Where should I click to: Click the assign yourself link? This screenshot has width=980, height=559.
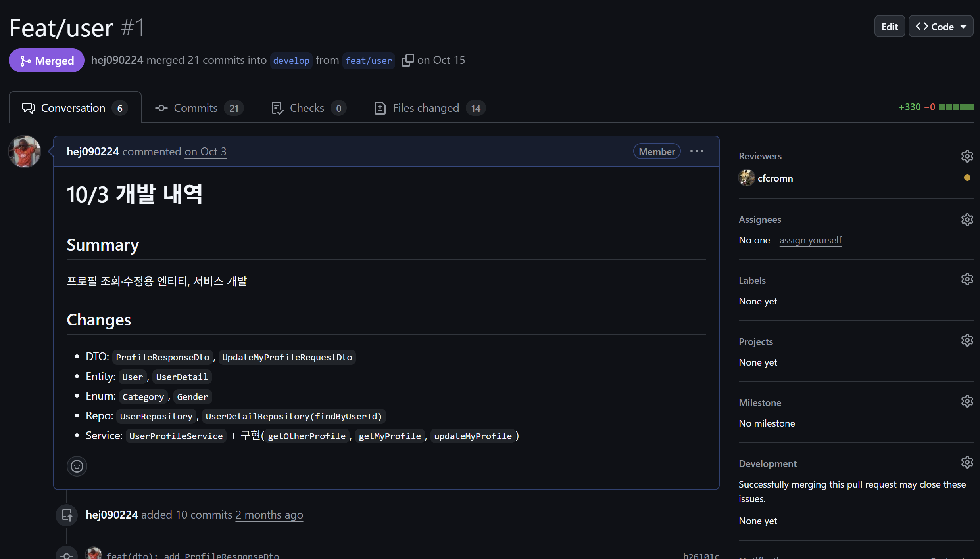click(810, 240)
